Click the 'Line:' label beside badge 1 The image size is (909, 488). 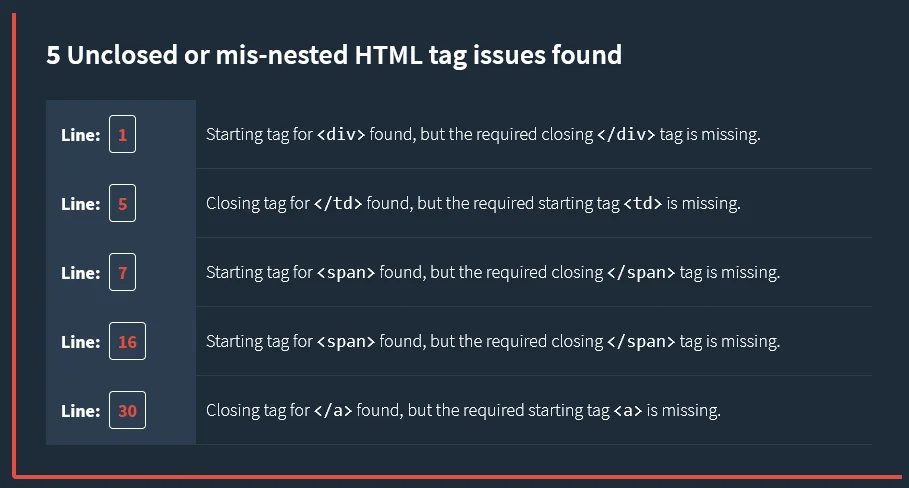click(80, 135)
